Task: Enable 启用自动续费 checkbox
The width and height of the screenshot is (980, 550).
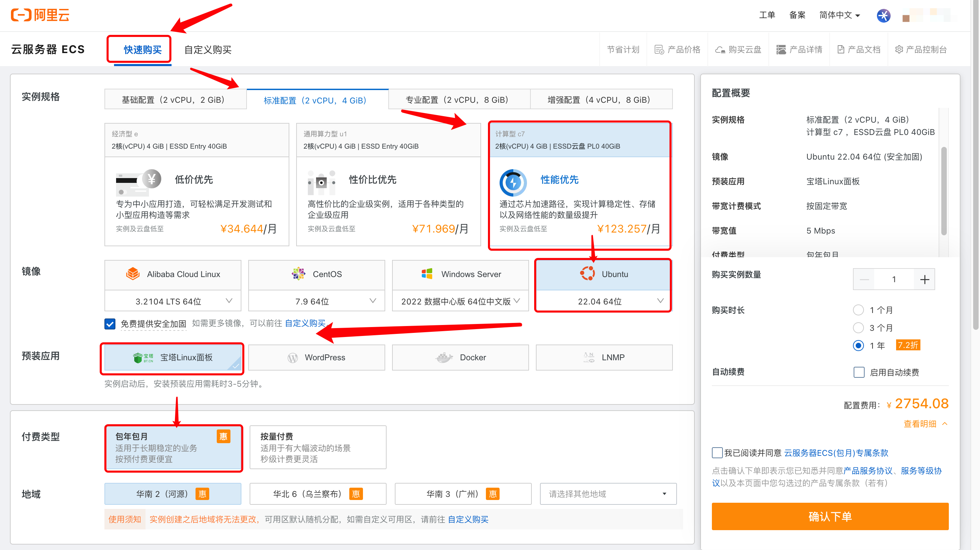Action: coord(859,372)
